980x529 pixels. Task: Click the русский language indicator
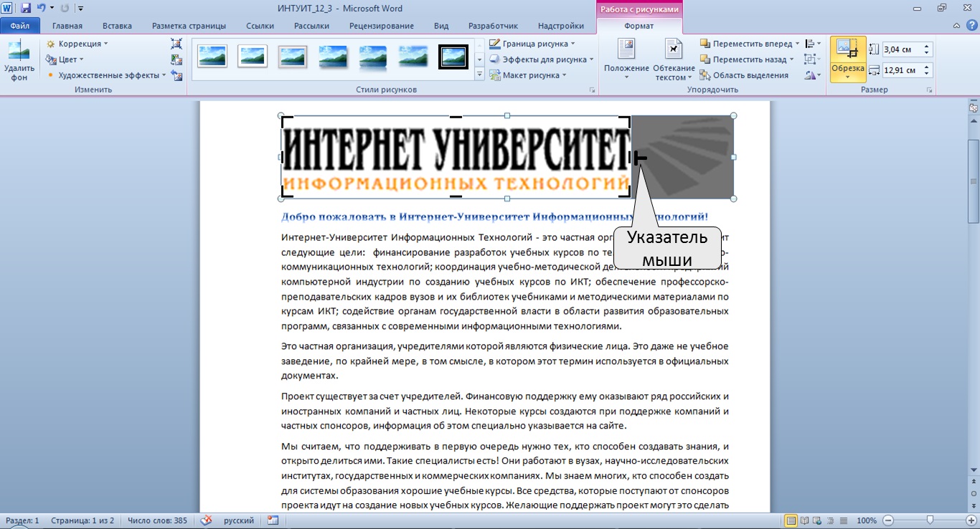(238, 520)
